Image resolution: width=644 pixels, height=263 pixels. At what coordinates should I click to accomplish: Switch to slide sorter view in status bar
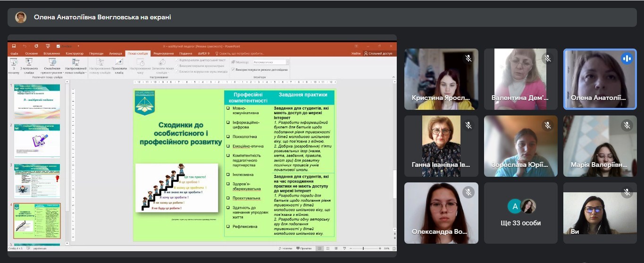coord(327,248)
